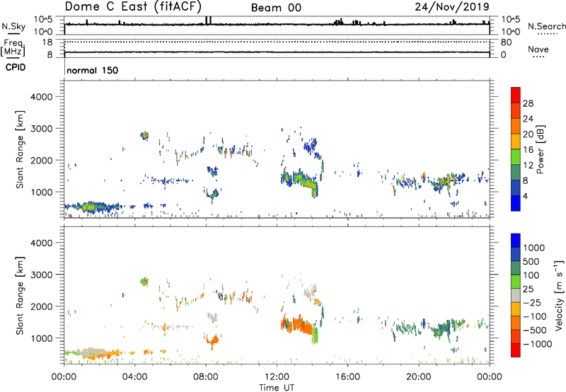
Task: Pick the bright blue segment below 4 dB on the power colorbar
Action: 516,203
